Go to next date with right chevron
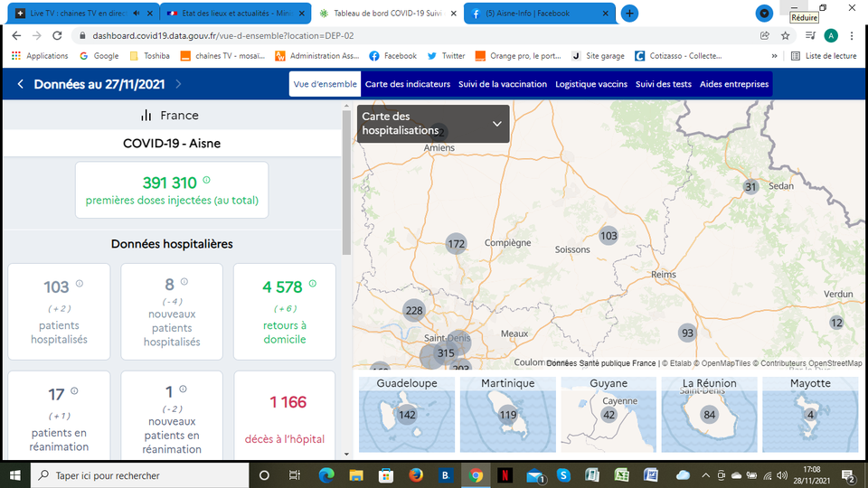The height and width of the screenshot is (488, 868). tap(178, 84)
